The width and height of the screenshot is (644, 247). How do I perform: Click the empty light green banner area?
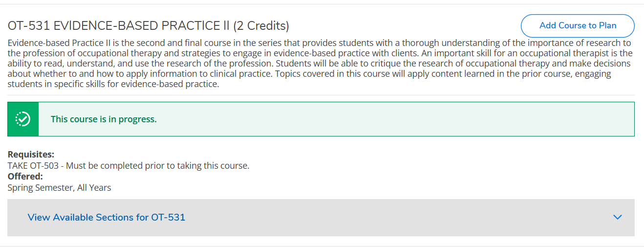(391, 119)
